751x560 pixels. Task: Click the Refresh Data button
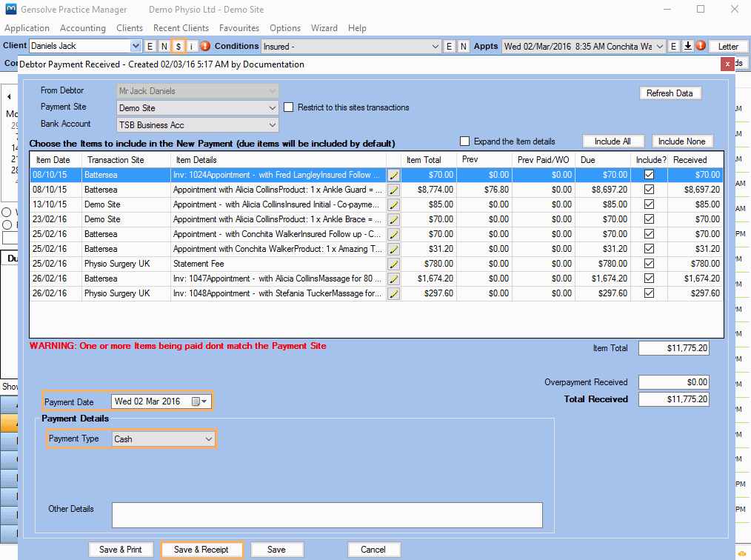click(x=670, y=93)
